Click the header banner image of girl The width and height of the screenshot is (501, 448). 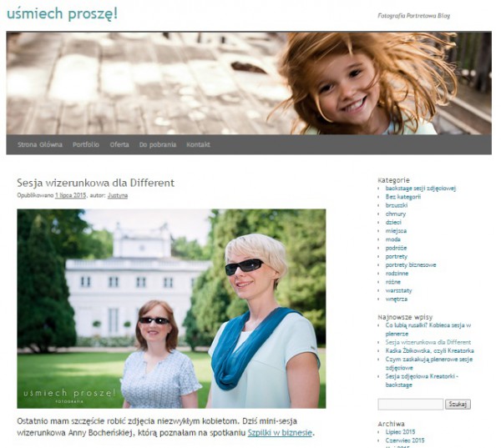pyautogui.click(x=249, y=83)
